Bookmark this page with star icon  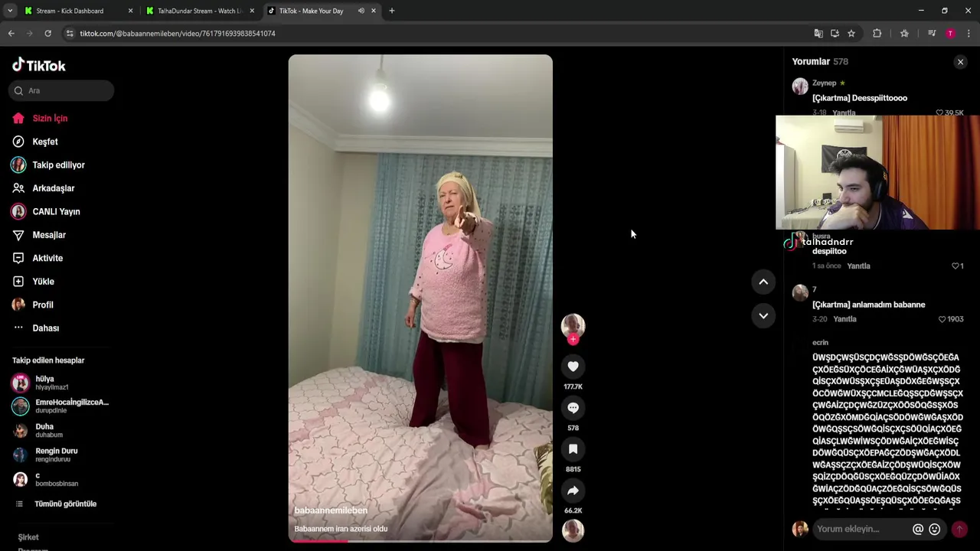point(851,34)
